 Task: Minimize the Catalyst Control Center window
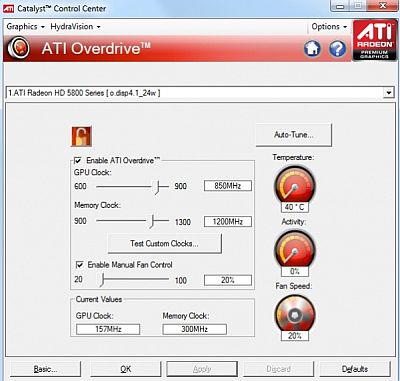coord(340,6)
